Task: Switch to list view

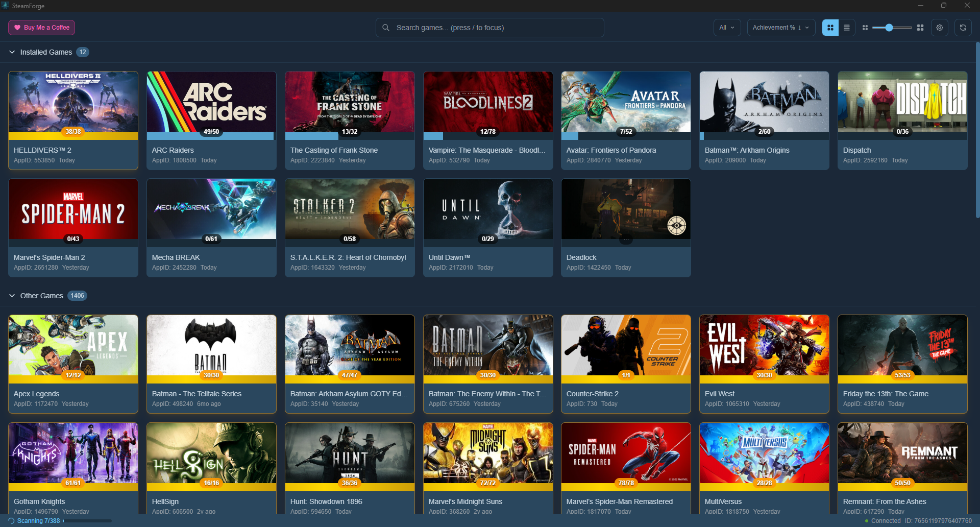Action: (847, 28)
